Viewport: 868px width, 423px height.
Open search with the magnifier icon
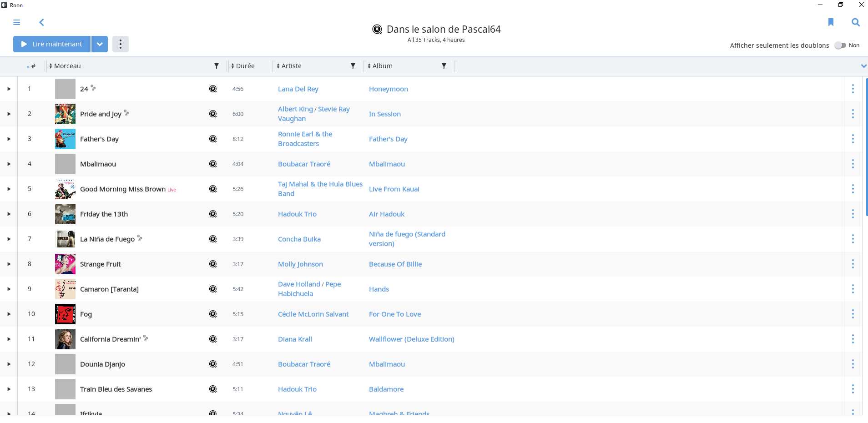point(855,22)
